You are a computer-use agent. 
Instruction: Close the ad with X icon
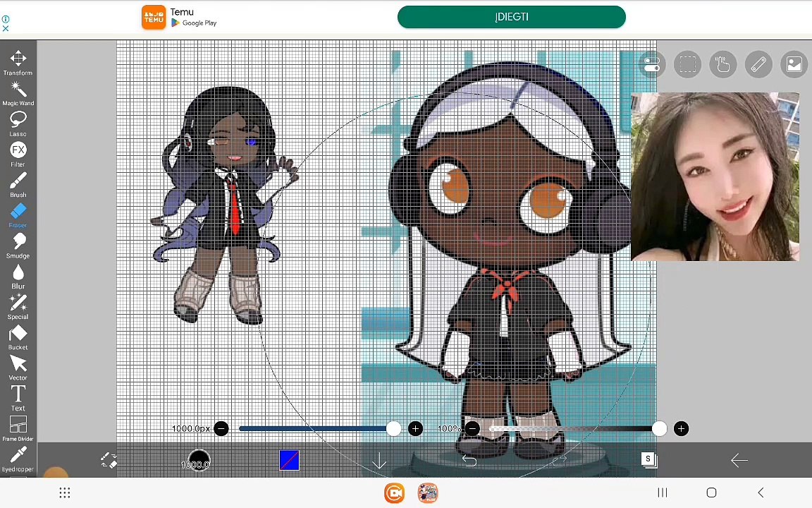(x=6, y=28)
